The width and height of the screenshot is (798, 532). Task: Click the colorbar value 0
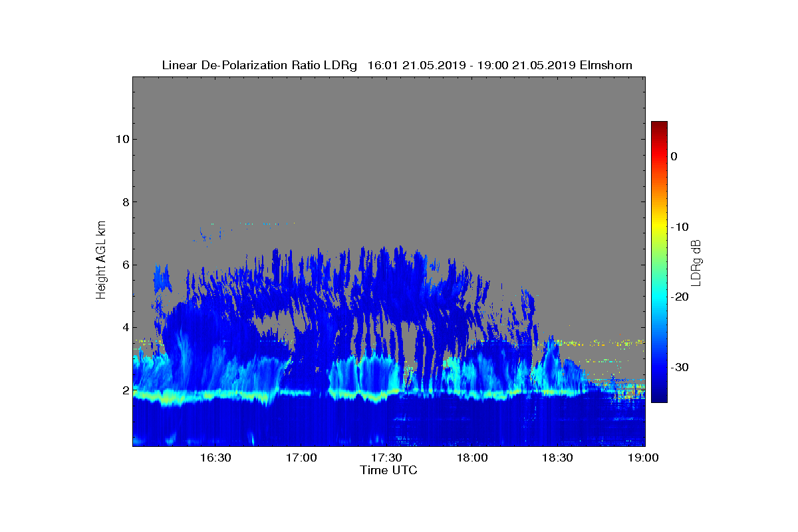[674, 156]
